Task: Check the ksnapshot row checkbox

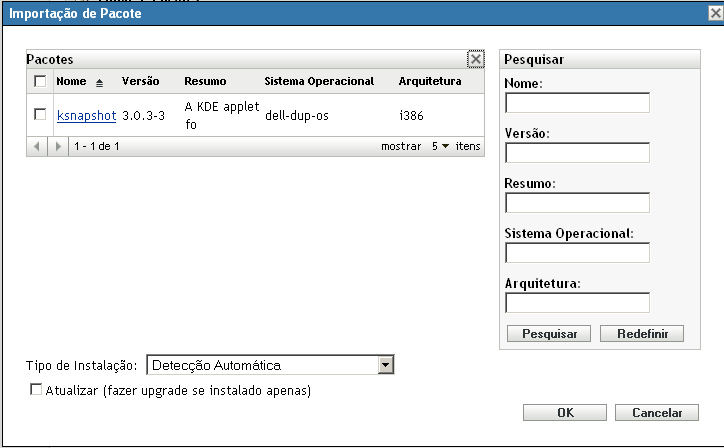Action: click(x=40, y=114)
